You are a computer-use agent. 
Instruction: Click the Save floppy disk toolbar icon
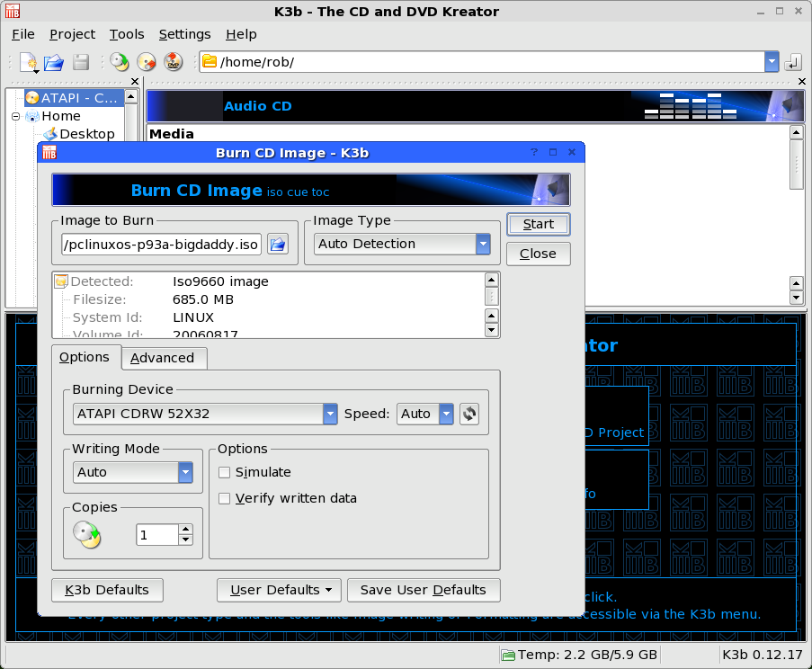coord(81,62)
